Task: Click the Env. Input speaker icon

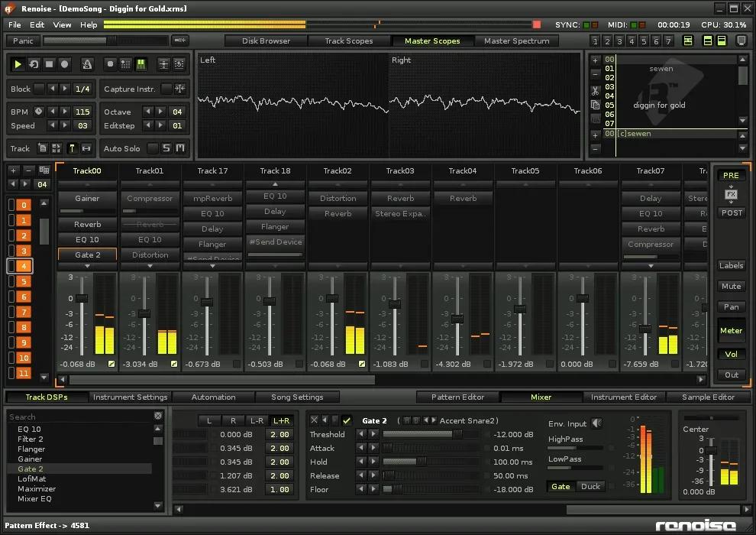Action: coord(596,423)
